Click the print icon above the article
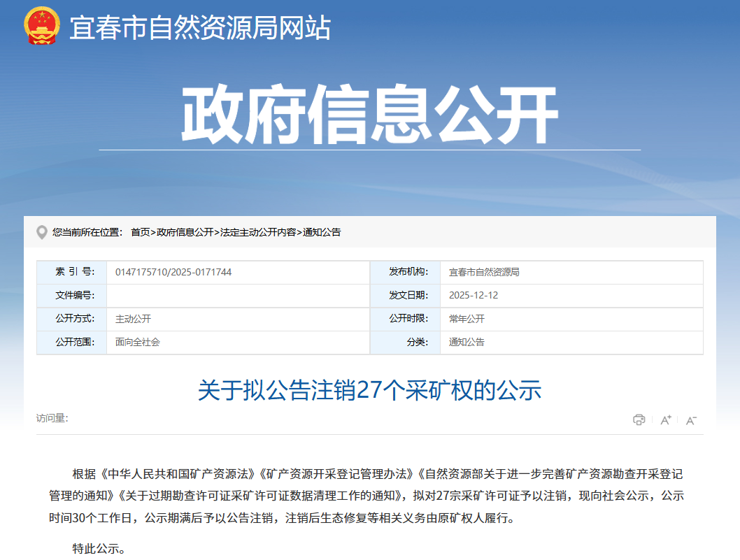The image size is (740, 560). (637, 419)
